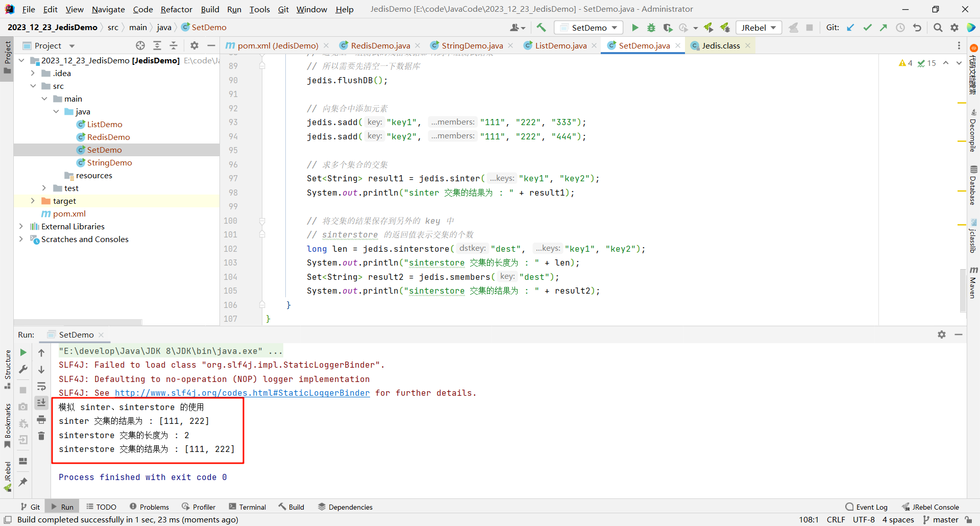The height and width of the screenshot is (526, 980).
Task: Build project with the hammer icon
Action: pyautogui.click(x=541, y=28)
